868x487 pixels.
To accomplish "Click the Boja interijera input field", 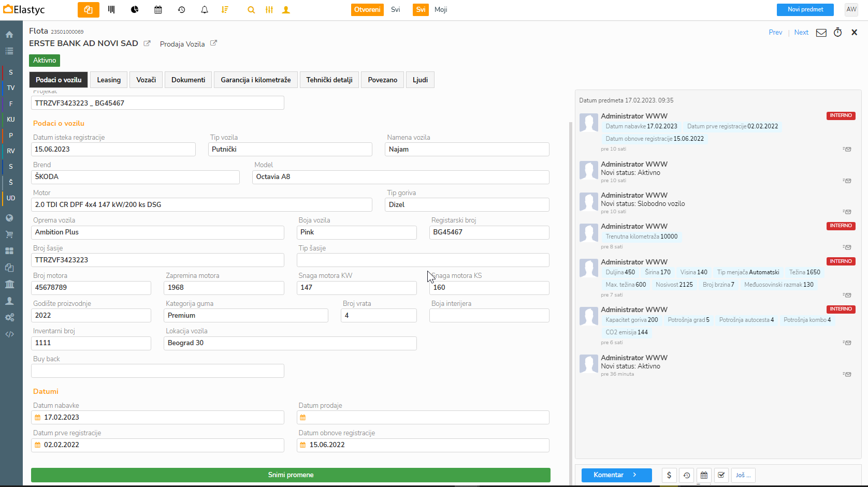I will 489,316.
